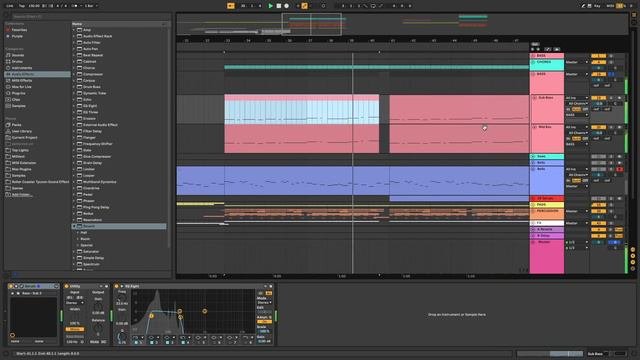Viewport: 640px width, 360px height.
Task: Toggle the yellow Automation Arm button
Action: pos(304,6)
